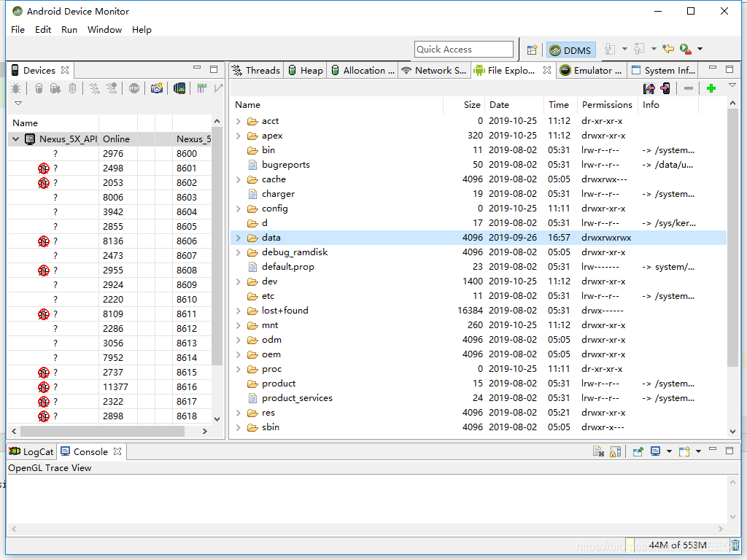
Task: Click the Stop Process icon
Action: 134,88
